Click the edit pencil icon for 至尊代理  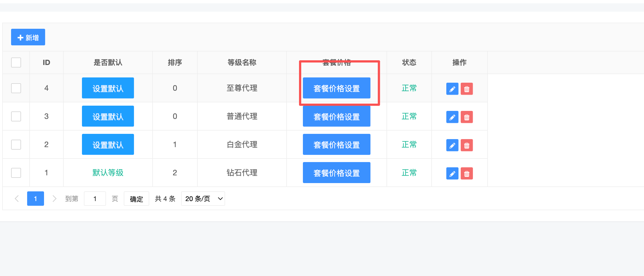(452, 89)
